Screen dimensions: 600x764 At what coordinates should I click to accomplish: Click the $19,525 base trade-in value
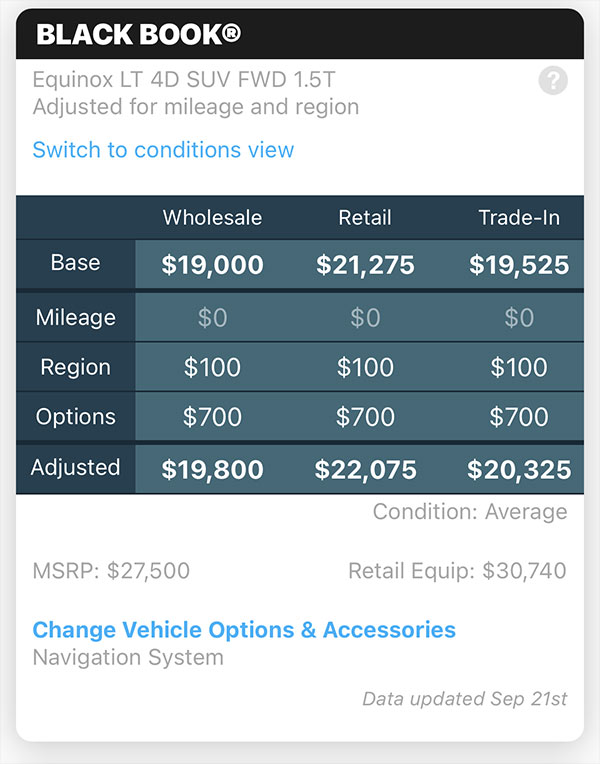pyautogui.click(x=519, y=265)
